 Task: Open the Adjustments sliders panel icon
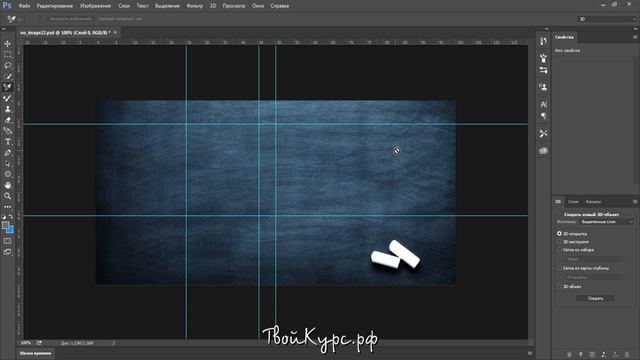click(543, 70)
